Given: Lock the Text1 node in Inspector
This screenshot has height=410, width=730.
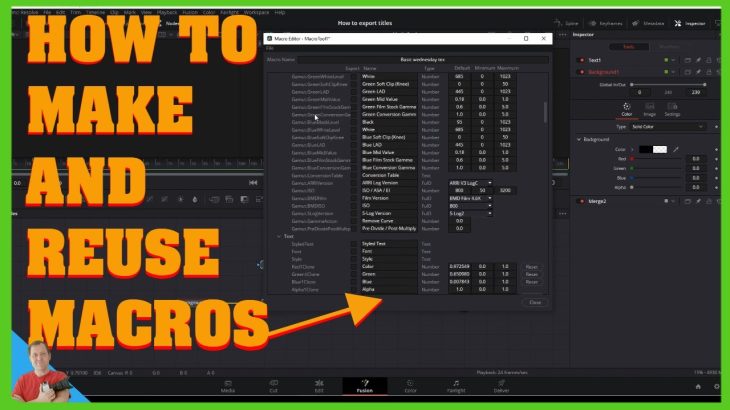Looking at the screenshot, I should coord(708,60).
